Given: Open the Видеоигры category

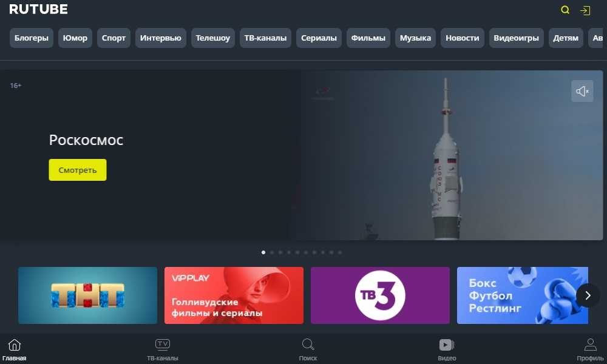Looking at the screenshot, I should tap(516, 38).
